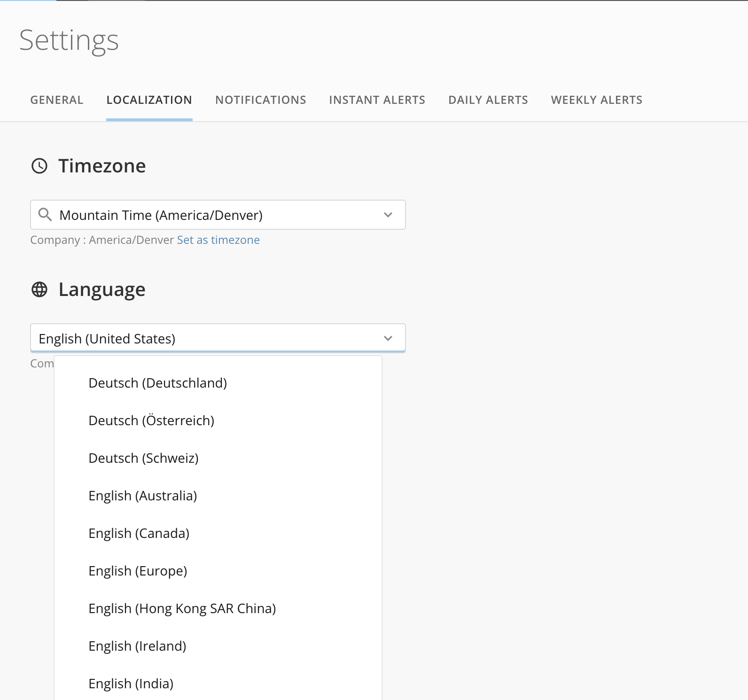This screenshot has width=748, height=700.
Task: Choose English (Ireland) from the list
Action: click(137, 646)
